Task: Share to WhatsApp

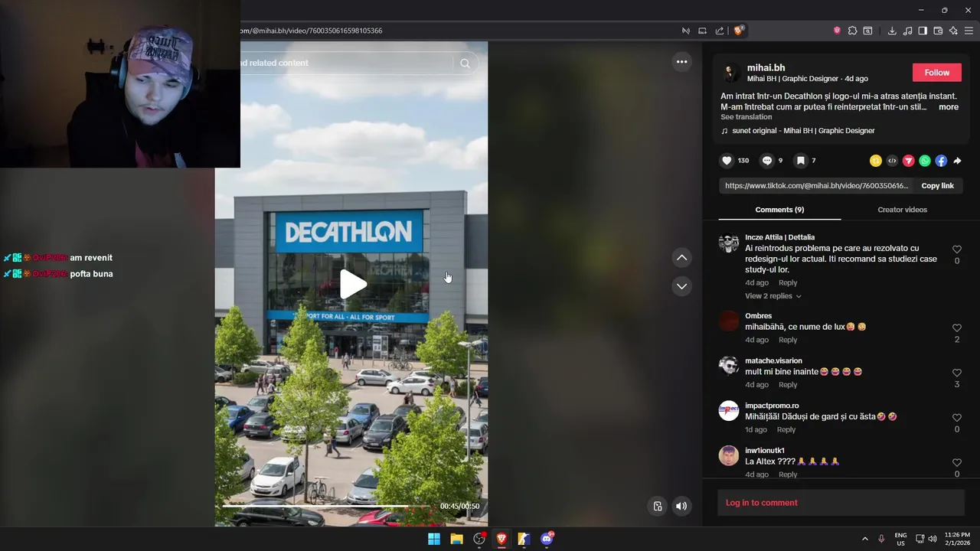Action: point(925,161)
